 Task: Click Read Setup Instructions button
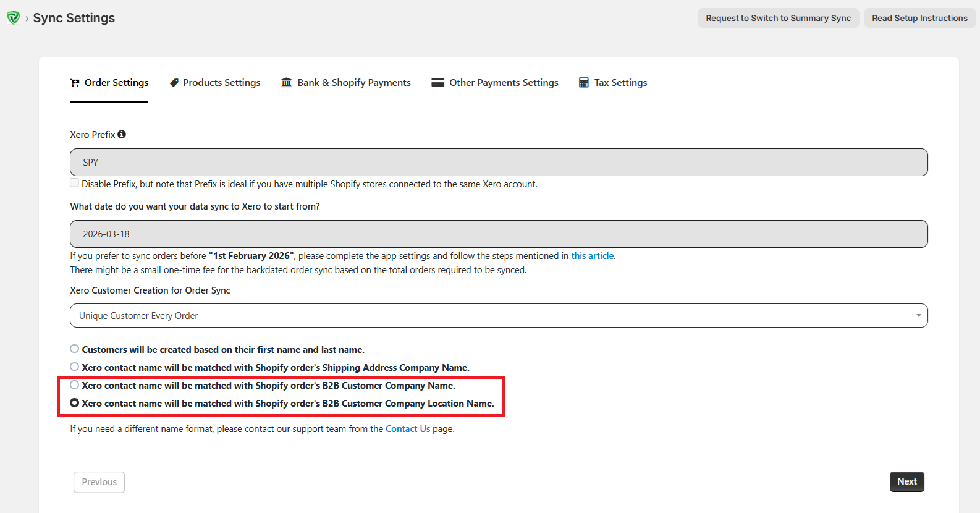[x=919, y=18]
